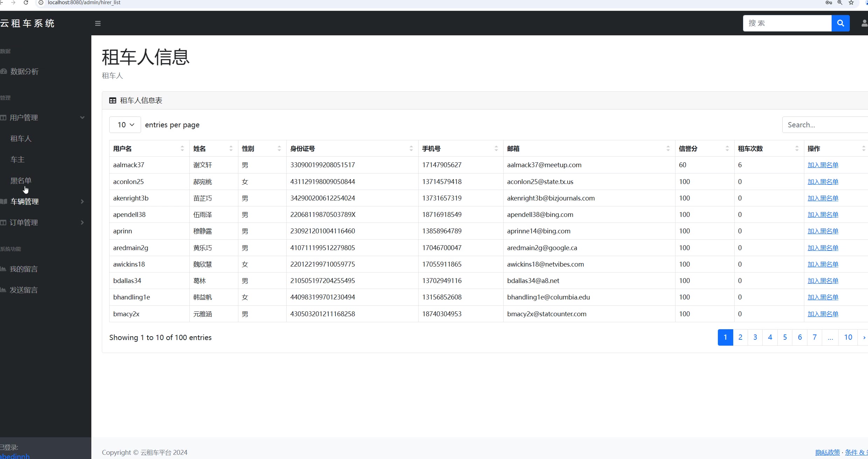Image resolution: width=868 pixels, height=459 pixels.
Task: Blacklist user bdallas34
Action: click(823, 281)
